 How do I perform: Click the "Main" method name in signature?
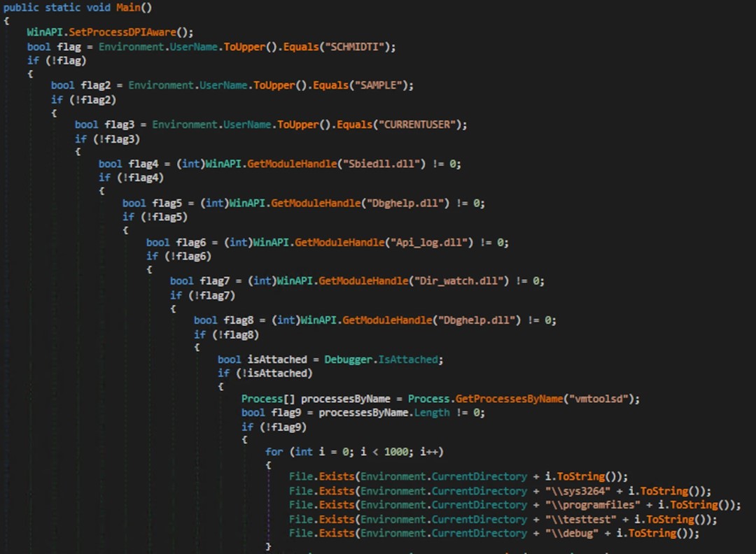[128, 7]
